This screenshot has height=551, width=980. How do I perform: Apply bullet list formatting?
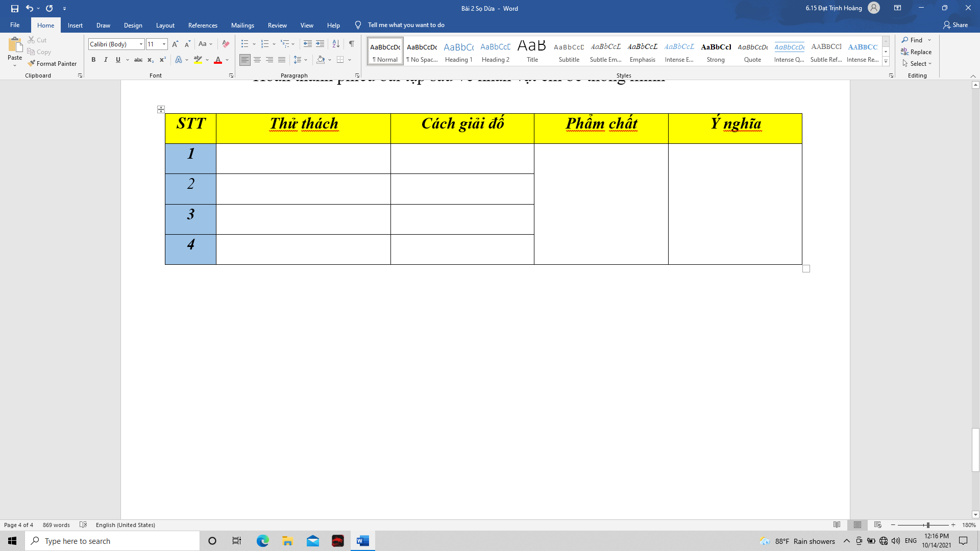click(x=245, y=44)
